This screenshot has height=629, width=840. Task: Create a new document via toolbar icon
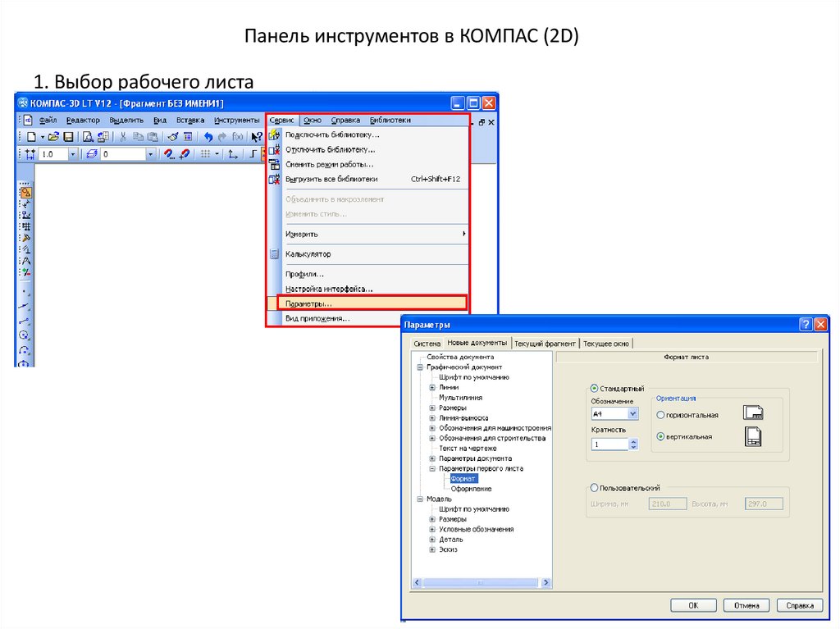pos(32,137)
